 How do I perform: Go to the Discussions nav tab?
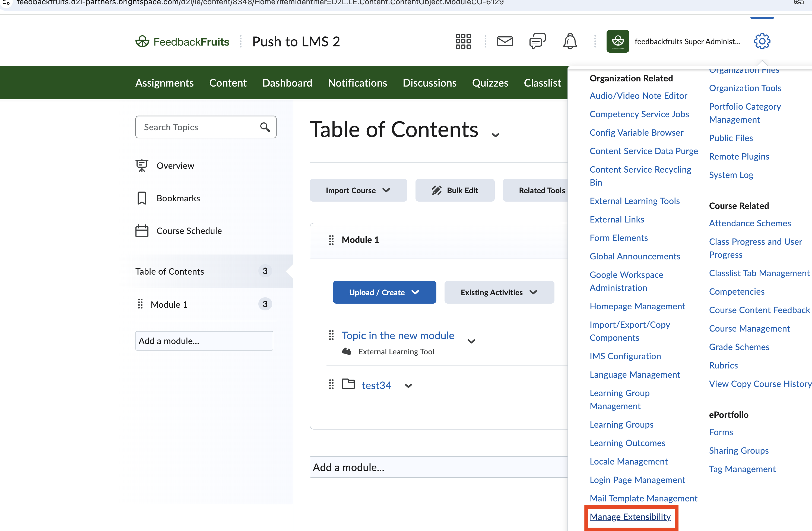pyautogui.click(x=430, y=83)
